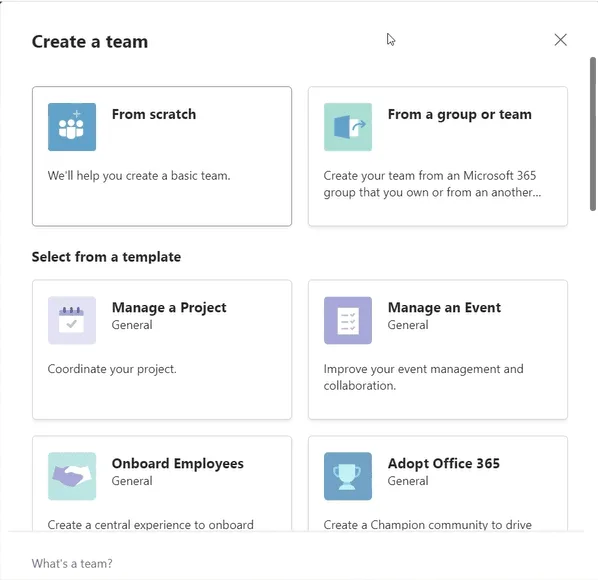Select the Manage a Project calendar icon
This screenshot has width=598, height=580.
[x=72, y=320]
